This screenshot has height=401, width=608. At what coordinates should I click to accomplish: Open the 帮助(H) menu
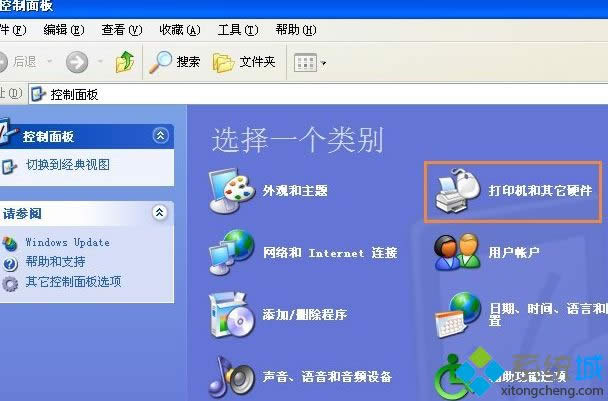(x=296, y=30)
